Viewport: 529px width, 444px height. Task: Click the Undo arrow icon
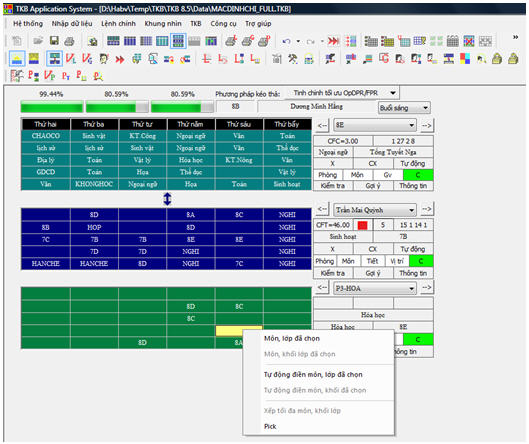286,41
